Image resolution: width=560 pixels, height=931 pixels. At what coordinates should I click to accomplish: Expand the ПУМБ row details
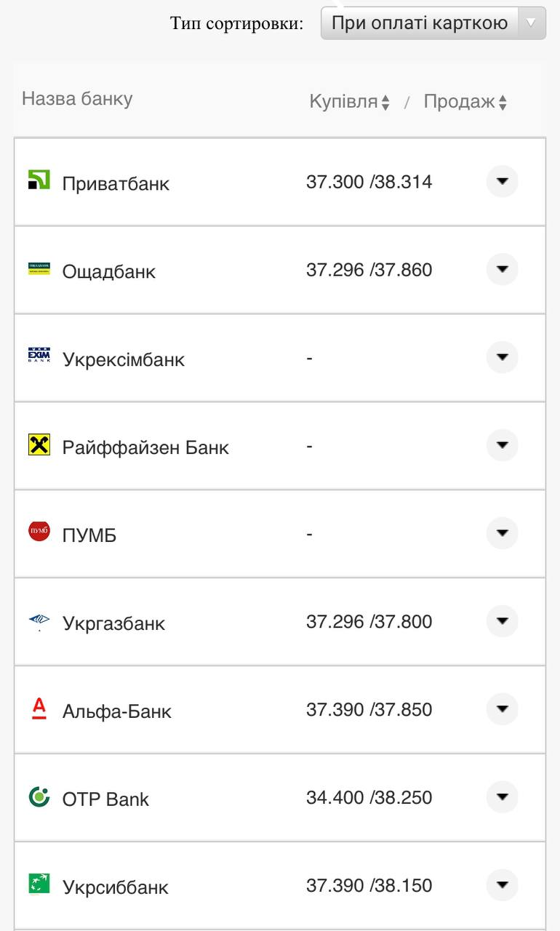coord(502,533)
